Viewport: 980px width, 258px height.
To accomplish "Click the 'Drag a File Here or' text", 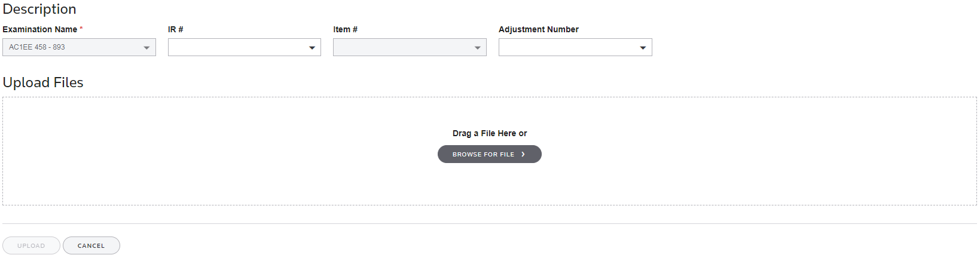I will (490, 133).
